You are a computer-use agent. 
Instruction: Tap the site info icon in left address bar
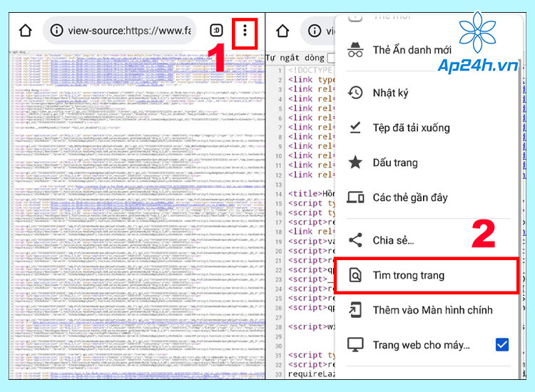56,31
